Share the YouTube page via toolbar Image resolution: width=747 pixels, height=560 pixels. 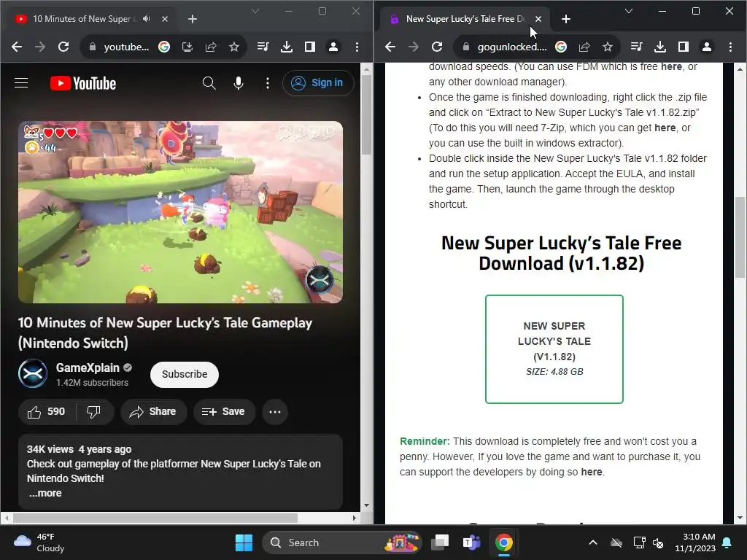coord(211,47)
